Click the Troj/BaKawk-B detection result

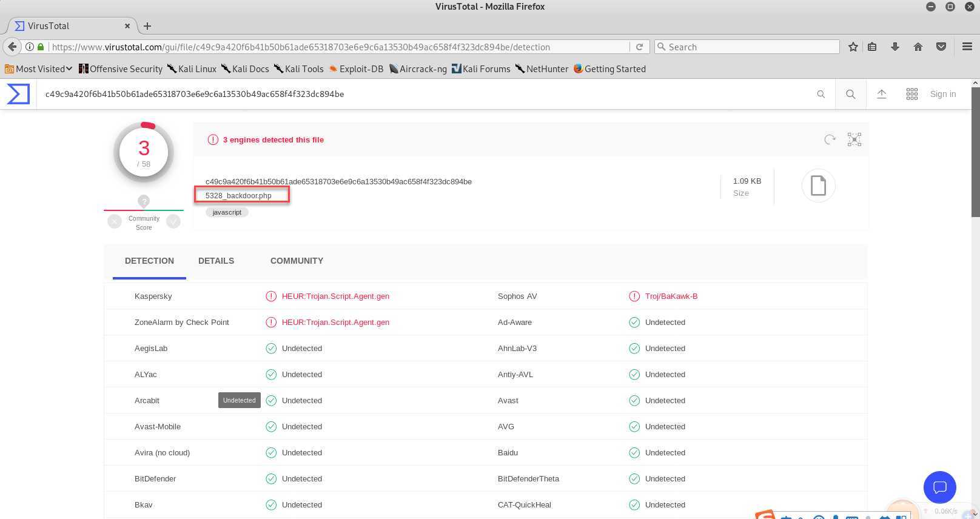pyautogui.click(x=671, y=296)
